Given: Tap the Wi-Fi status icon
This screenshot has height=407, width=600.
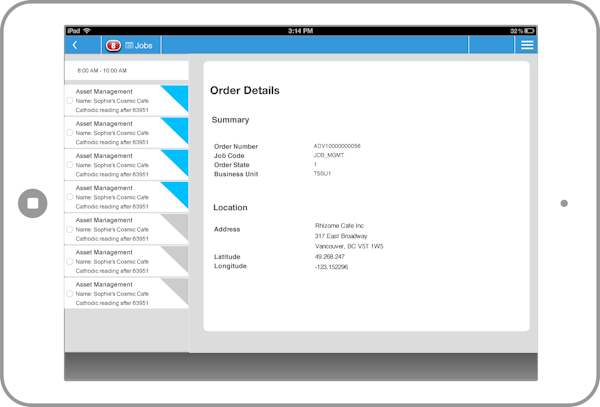Looking at the screenshot, I should (x=86, y=31).
